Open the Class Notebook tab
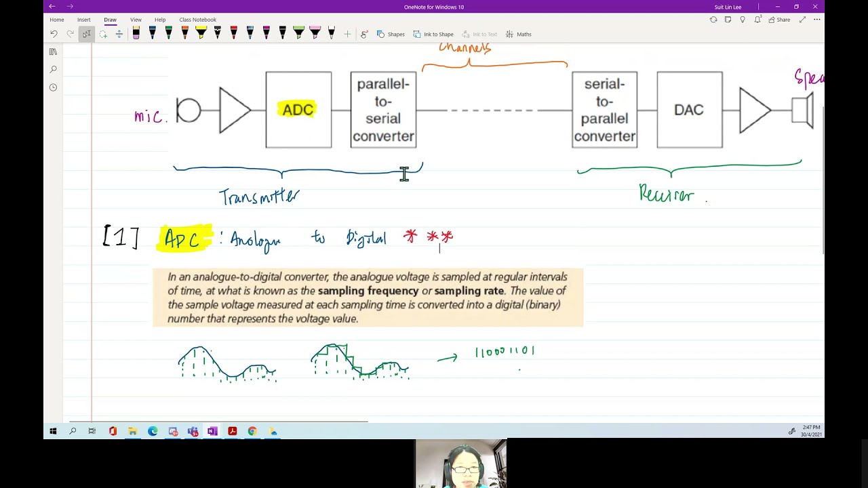 pos(197,20)
